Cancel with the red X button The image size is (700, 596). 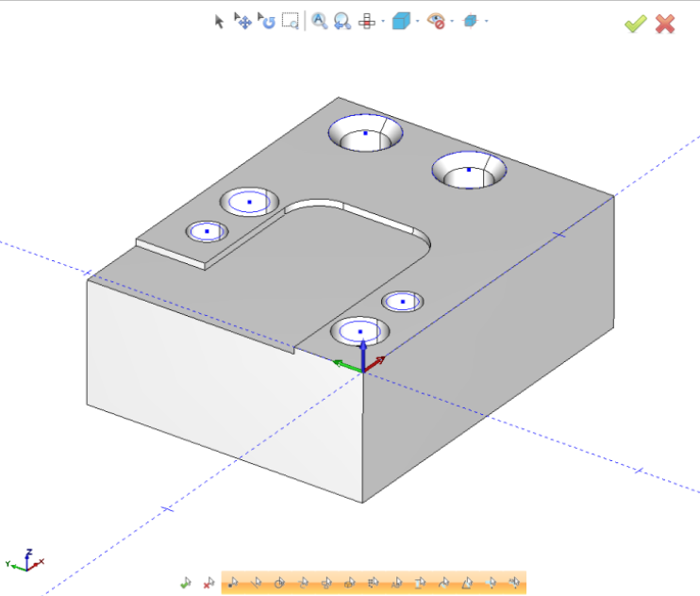665,24
